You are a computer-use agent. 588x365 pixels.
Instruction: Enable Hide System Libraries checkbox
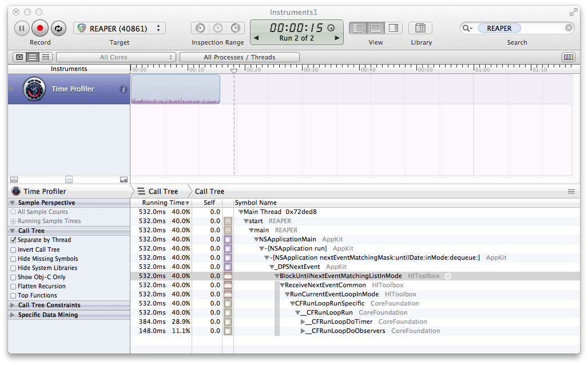[14, 268]
